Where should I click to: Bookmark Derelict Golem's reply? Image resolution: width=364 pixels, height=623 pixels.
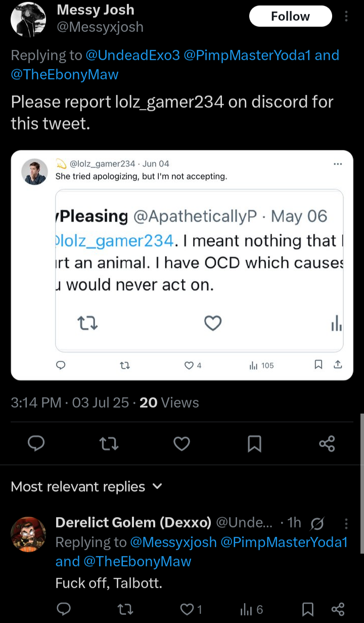point(307,609)
